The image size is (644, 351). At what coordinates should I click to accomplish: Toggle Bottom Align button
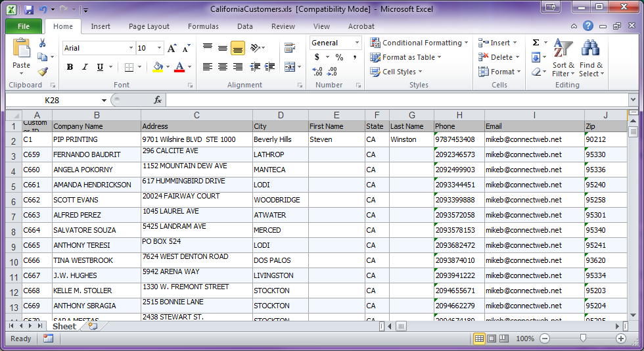(238, 48)
